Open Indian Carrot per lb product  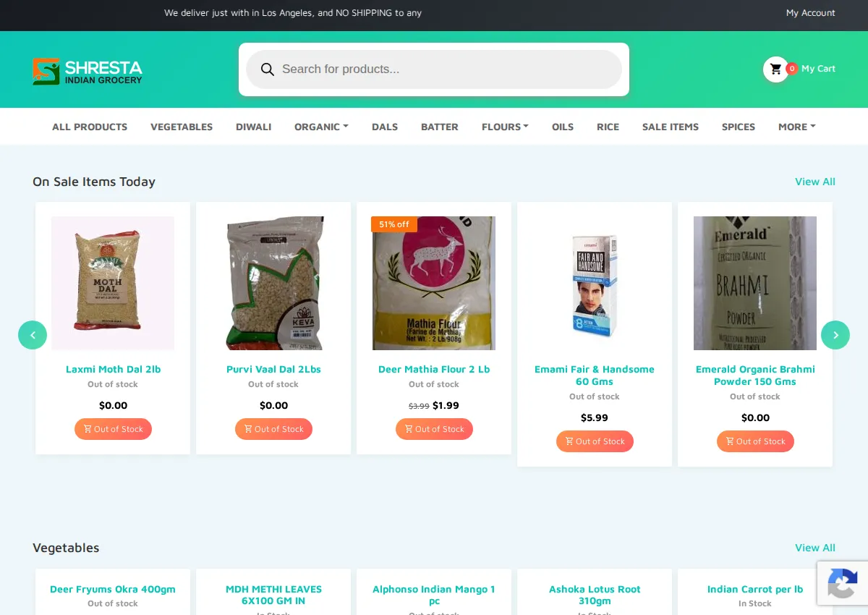coord(755,589)
